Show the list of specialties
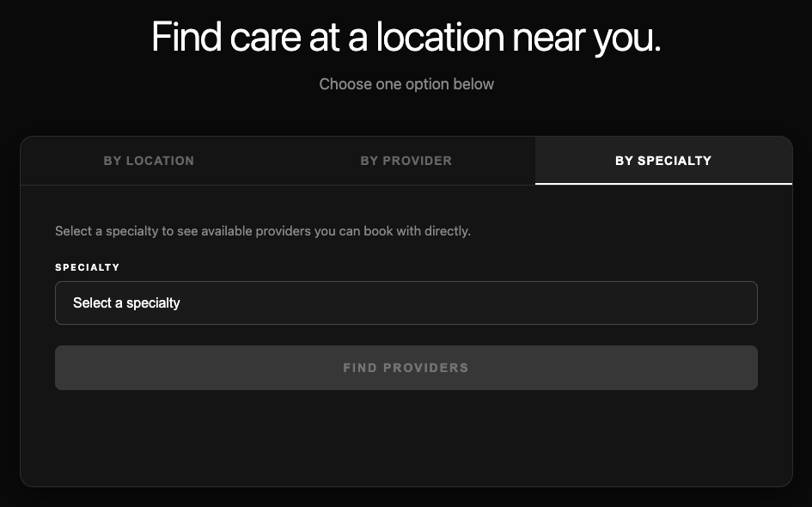This screenshot has width=812, height=507. (406, 303)
